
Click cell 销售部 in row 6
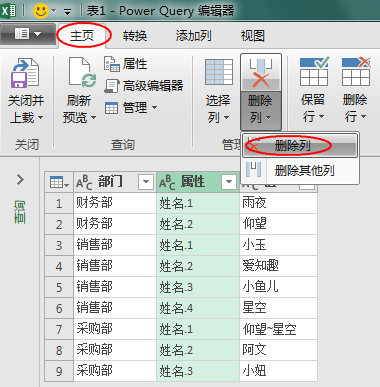click(x=115, y=308)
